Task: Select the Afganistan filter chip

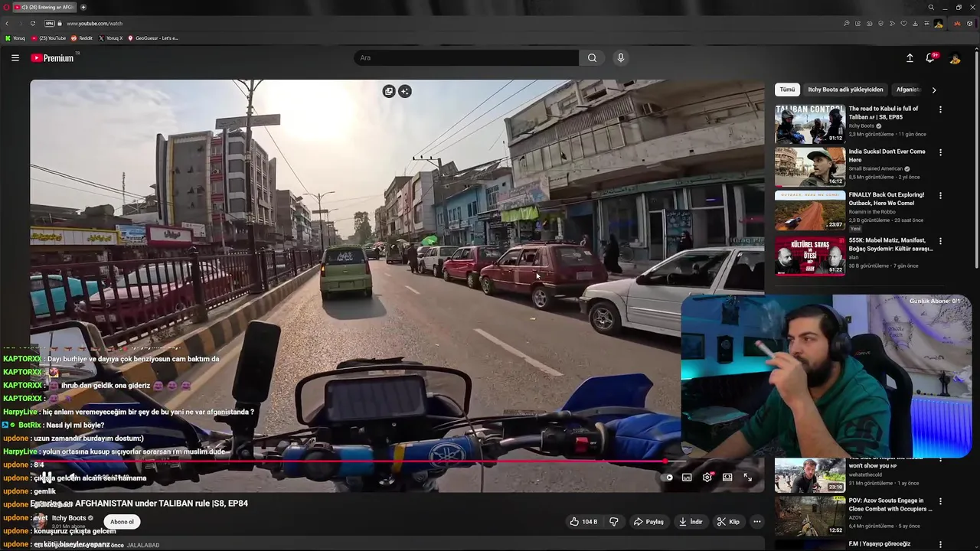Action: [x=908, y=90]
